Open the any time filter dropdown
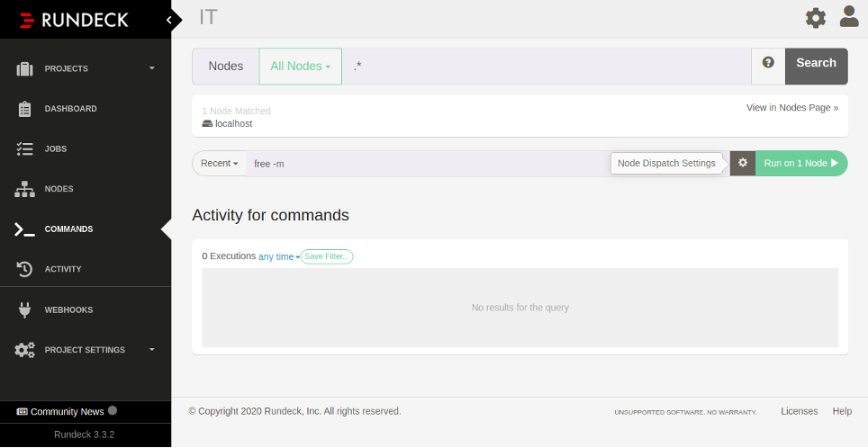Image resolution: width=868 pixels, height=448 pixels. coord(279,256)
